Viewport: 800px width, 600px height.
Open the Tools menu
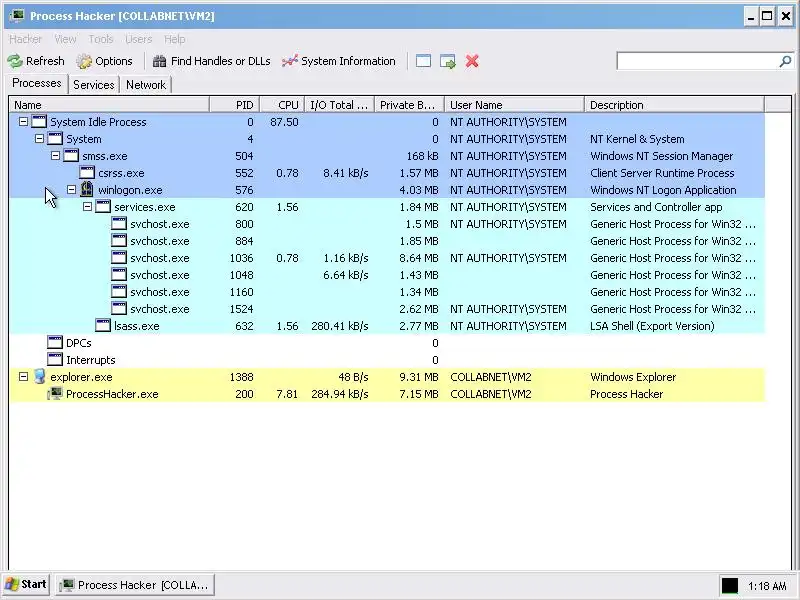click(101, 39)
